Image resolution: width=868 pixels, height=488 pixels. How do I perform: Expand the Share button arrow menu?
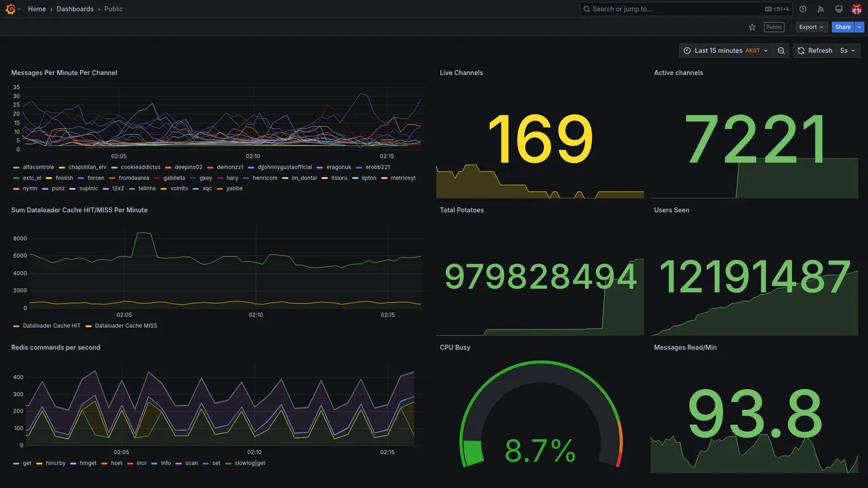tap(860, 27)
